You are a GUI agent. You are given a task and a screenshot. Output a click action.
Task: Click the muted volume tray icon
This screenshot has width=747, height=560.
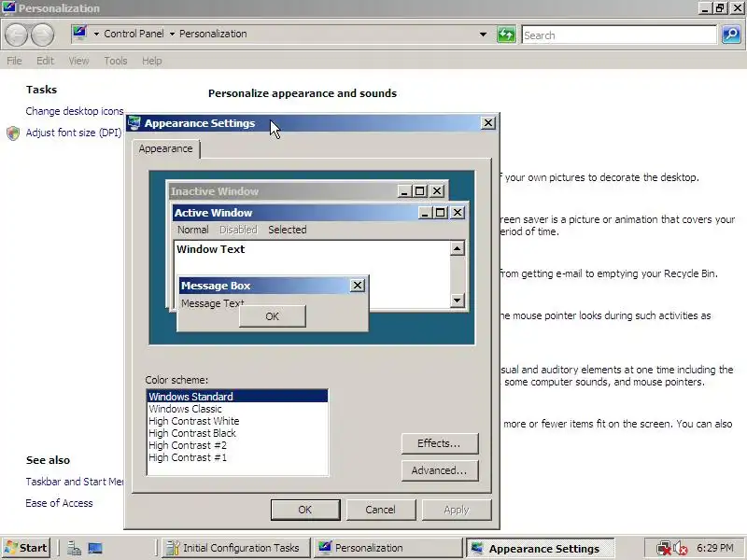coord(681,548)
